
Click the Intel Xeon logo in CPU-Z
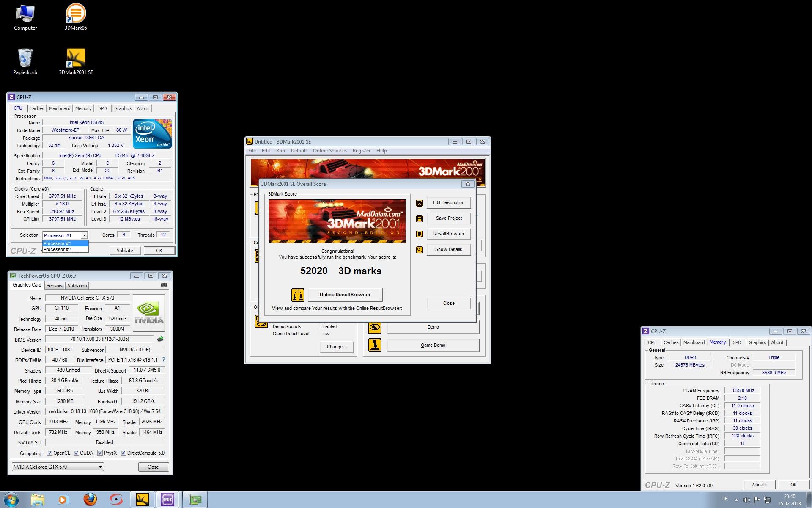(x=152, y=133)
